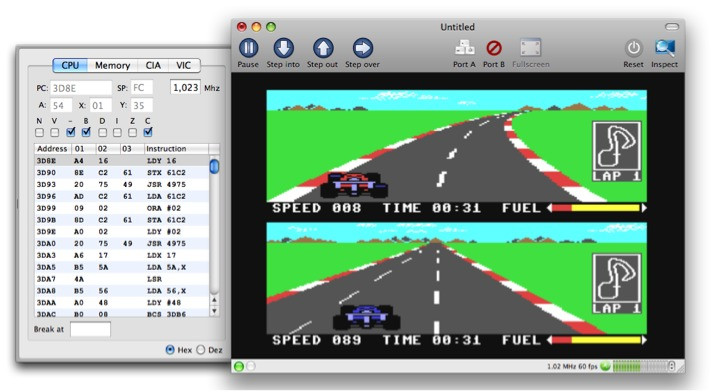Click the A register field
The image size is (711, 392).
[x=61, y=105]
